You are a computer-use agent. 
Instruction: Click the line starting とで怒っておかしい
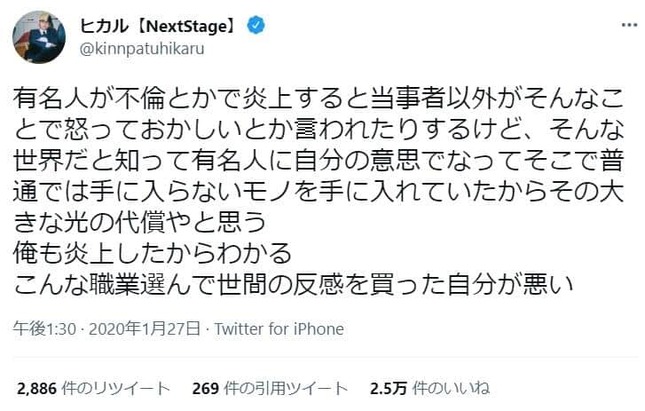[x=321, y=130]
